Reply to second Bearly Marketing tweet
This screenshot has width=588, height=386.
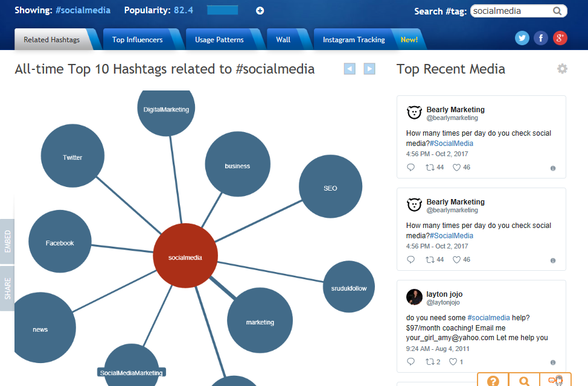click(x=411, y=259)
